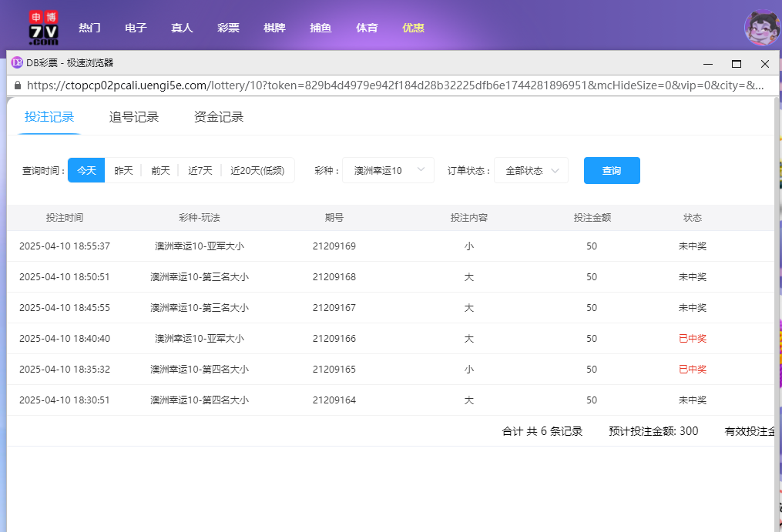Expand the 全部状态 order status dropdown
This screenshot has width=782, height=532.
coord(531,170)
